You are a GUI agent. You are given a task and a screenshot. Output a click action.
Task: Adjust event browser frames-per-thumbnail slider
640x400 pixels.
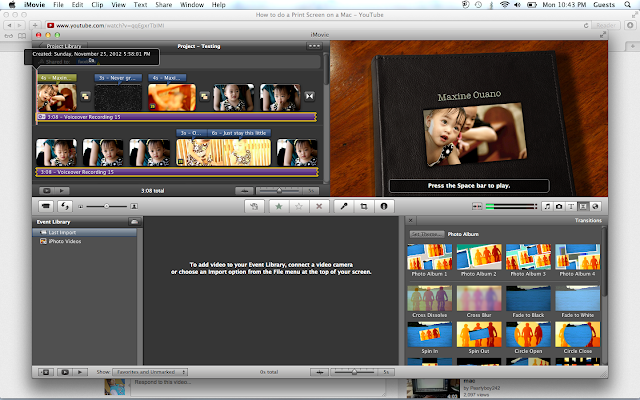(x=354, y=372)
